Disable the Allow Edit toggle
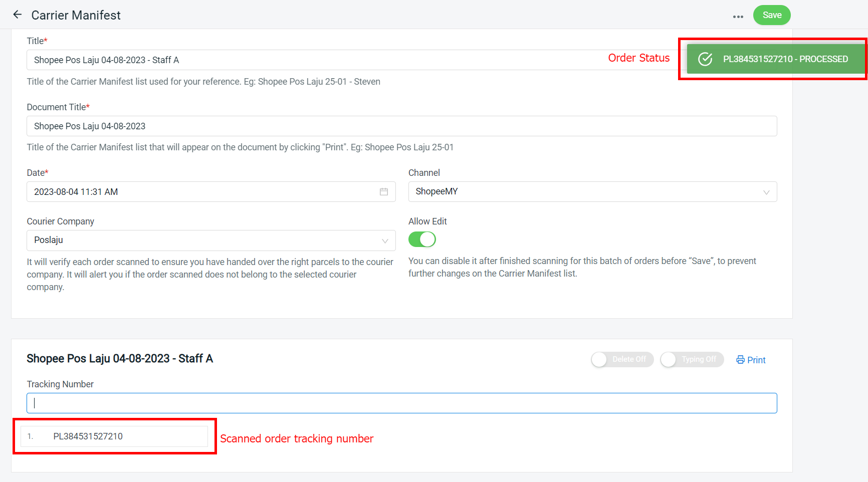This screenshot has width=868, height=482. [x=422, y=239]
